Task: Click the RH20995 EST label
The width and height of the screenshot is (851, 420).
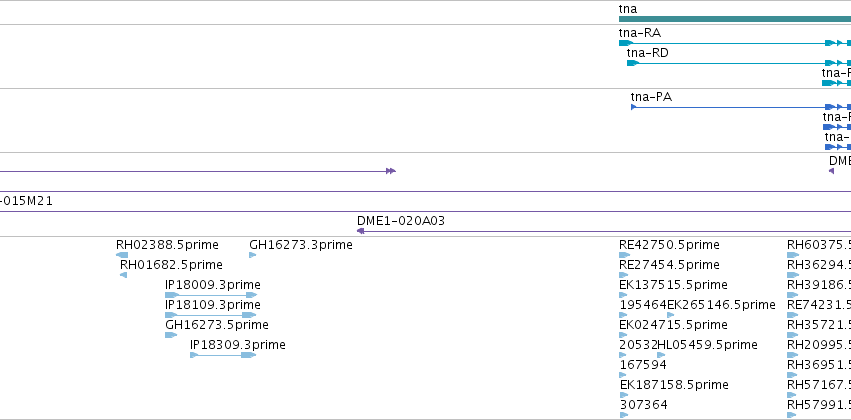Action: pyautogui.click(x=819, y=345)
